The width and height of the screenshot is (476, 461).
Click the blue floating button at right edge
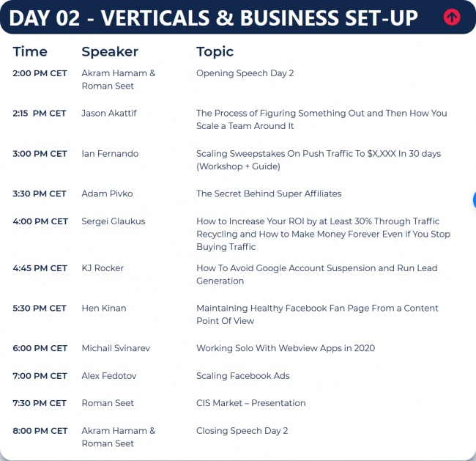[475, 200]
